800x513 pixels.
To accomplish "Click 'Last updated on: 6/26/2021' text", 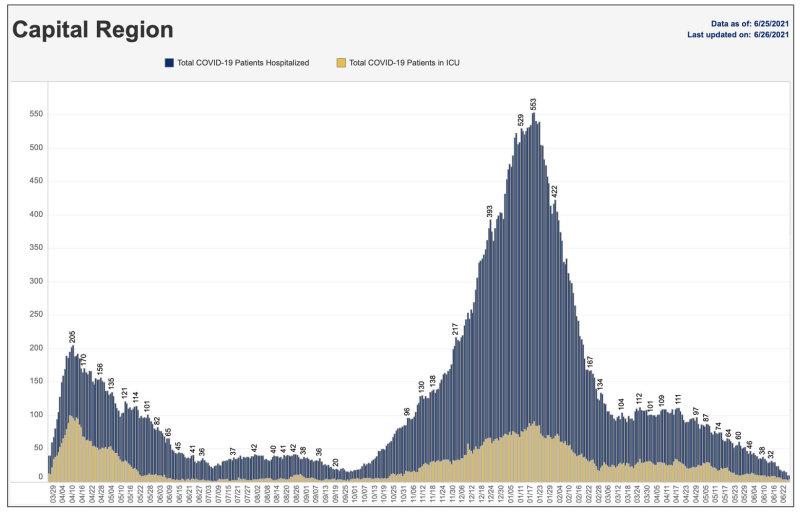I will pyautogui.click(x=738, y=35).
